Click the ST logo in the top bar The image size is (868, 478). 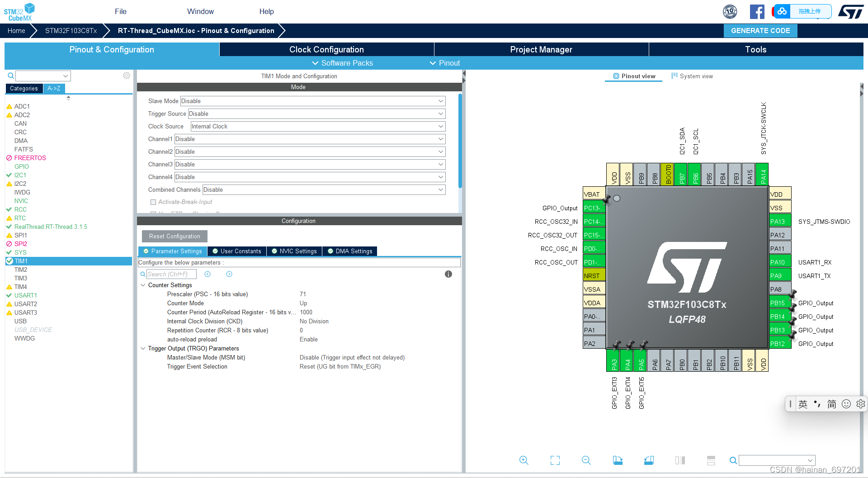coord(850,11)
